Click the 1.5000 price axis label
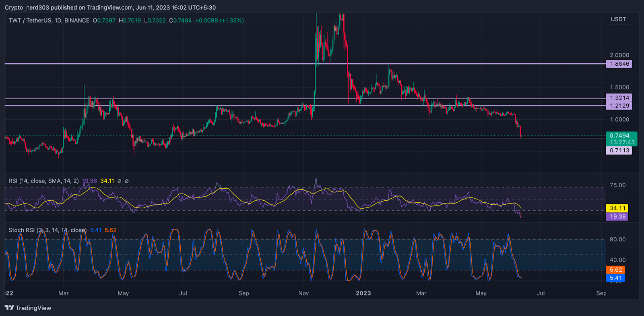Screen dimensions: 644x316 click(x=619, y=87)
